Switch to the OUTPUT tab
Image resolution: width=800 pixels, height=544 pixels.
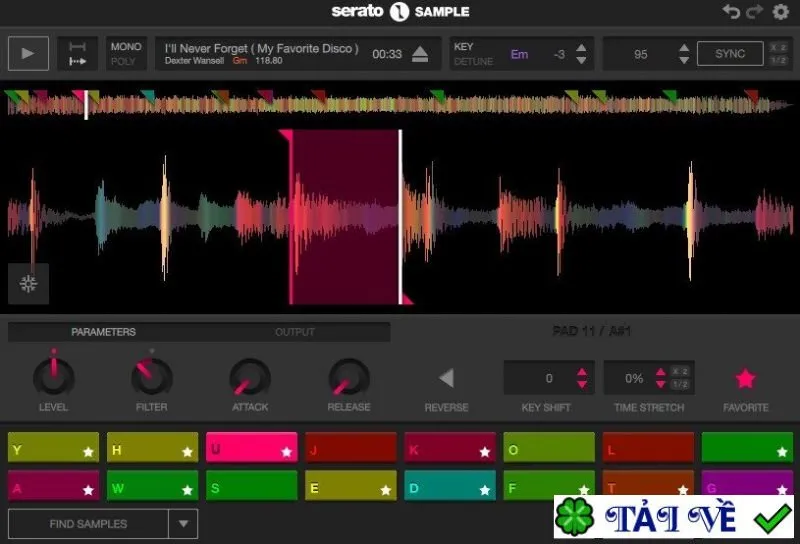tap(295, 332)
